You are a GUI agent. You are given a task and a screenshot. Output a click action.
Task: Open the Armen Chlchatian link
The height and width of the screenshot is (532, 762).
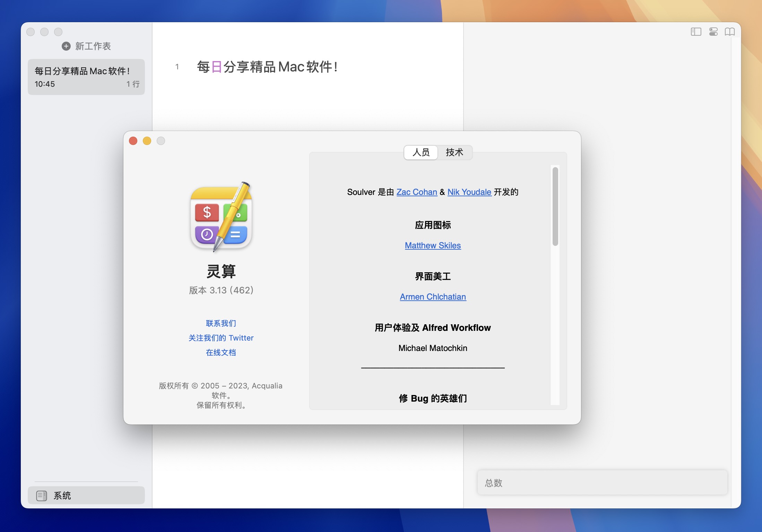pos(433,297)
